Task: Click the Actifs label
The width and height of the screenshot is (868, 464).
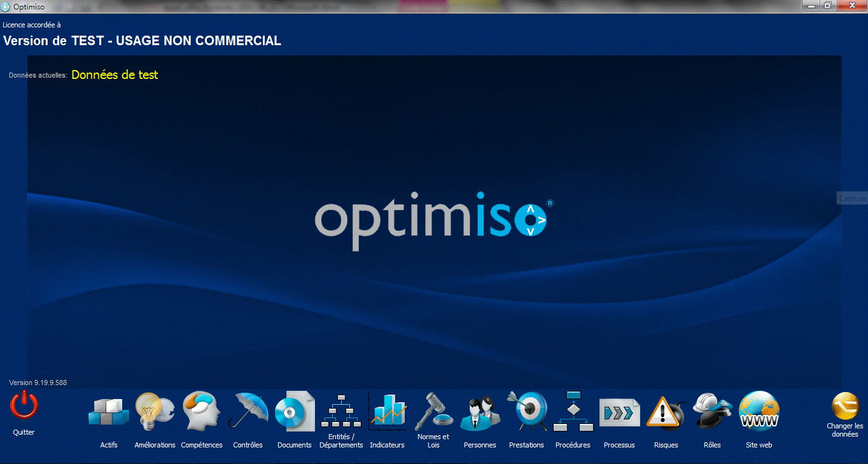Action: tap(109, 445)
